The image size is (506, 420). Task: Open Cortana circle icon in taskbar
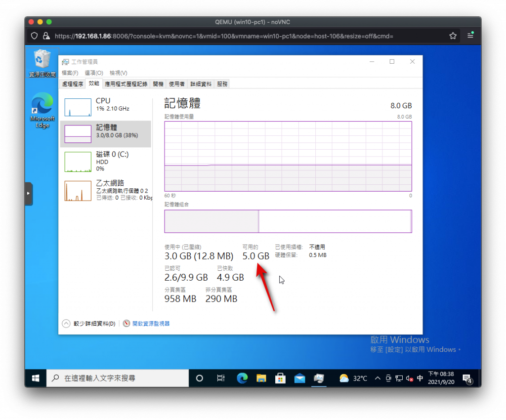pos(200,378)
